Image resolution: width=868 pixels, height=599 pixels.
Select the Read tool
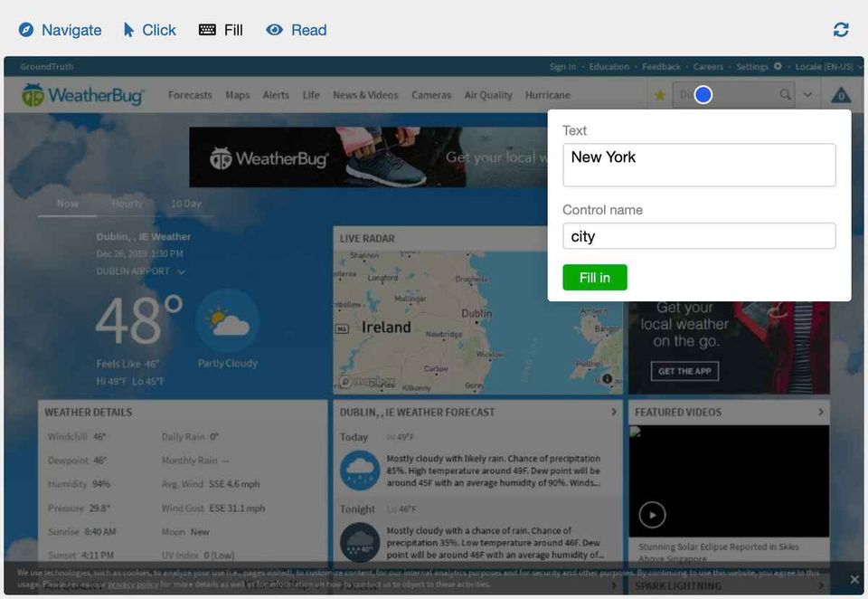click(x=297, y=30)
